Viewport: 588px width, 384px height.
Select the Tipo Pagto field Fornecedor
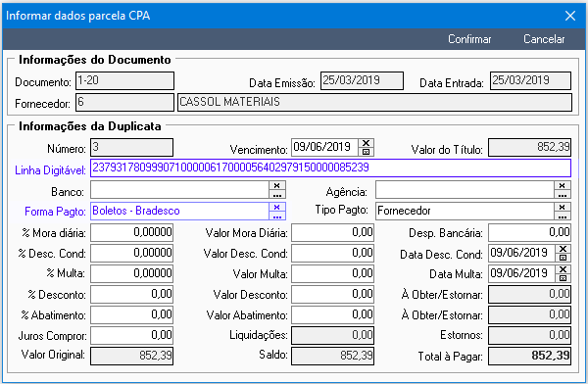[465, 212]
